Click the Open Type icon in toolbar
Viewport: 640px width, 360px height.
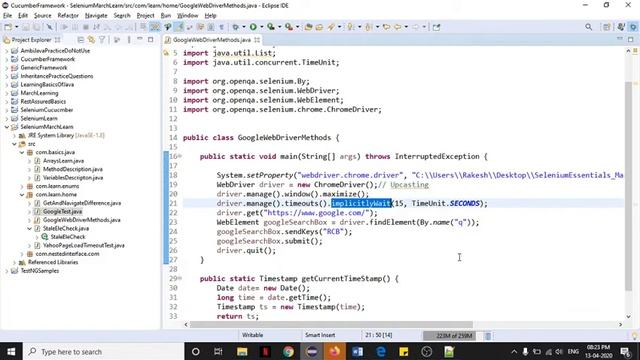[x=308, y=27]
